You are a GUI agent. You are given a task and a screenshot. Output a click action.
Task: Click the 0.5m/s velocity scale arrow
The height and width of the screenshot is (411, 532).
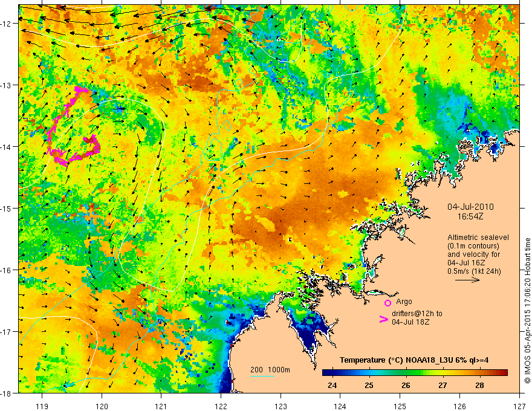(x=467, y=280)
